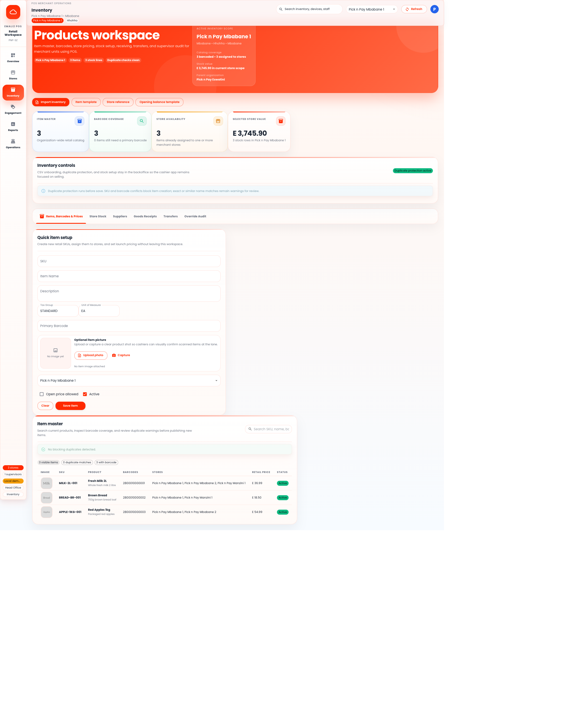588x707 pixels.
Task: Click the Hhohho chip in header
Action: click(72, 21)
